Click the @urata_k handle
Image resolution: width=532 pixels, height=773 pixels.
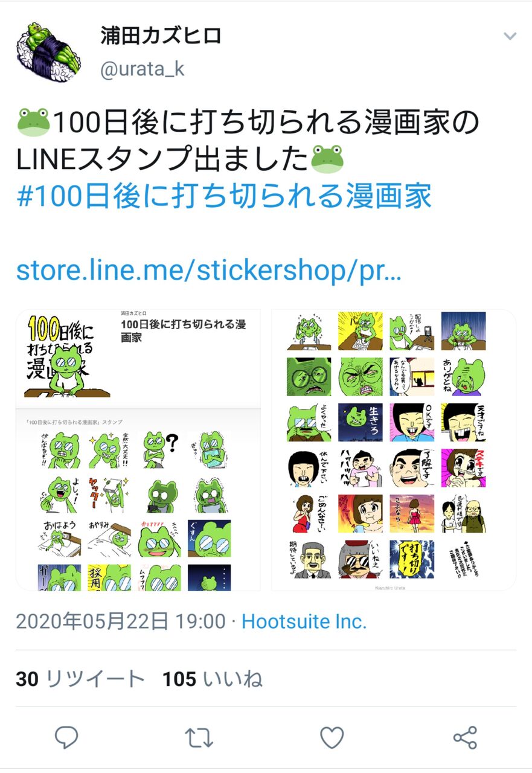click(142, 69)
